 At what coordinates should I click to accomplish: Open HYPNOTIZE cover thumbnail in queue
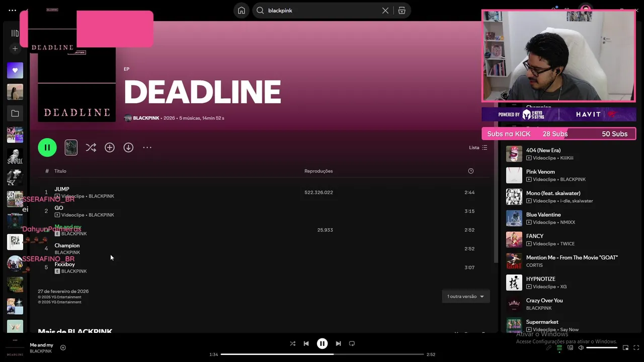click(514, 283)
